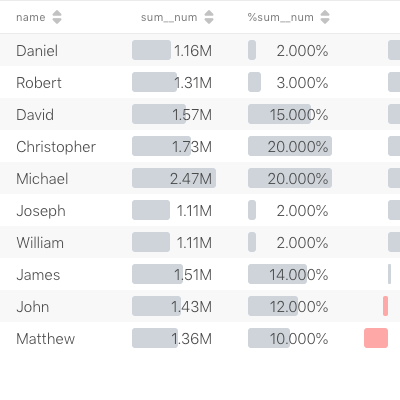Click the Robert row name

click(39, 83)
